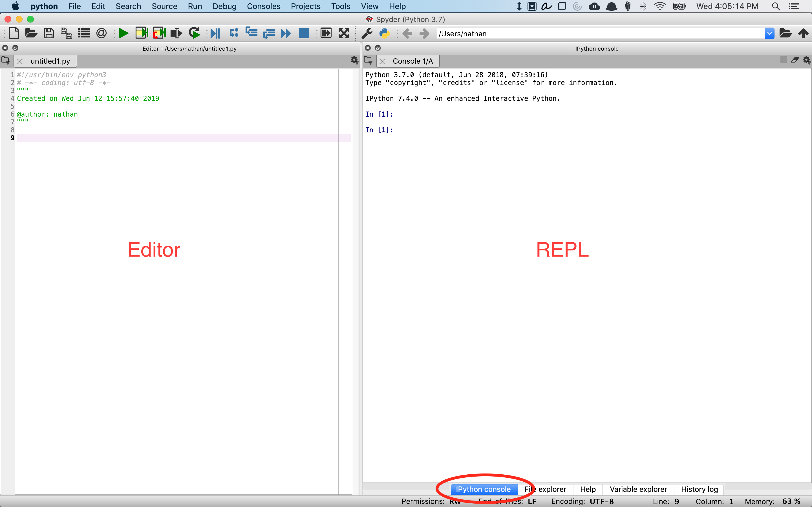
Task: Open the Source menu
Action: [x=164, y=6]
